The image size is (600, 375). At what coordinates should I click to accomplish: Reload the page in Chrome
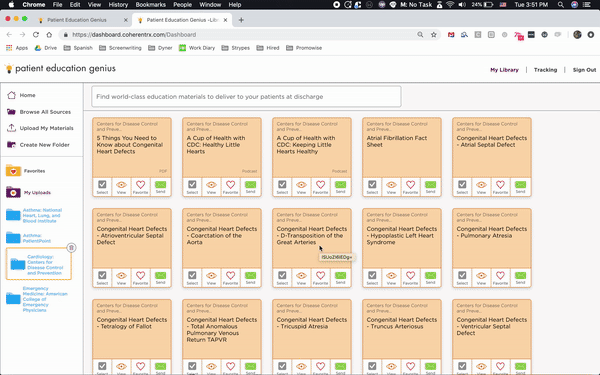point(36,34)
